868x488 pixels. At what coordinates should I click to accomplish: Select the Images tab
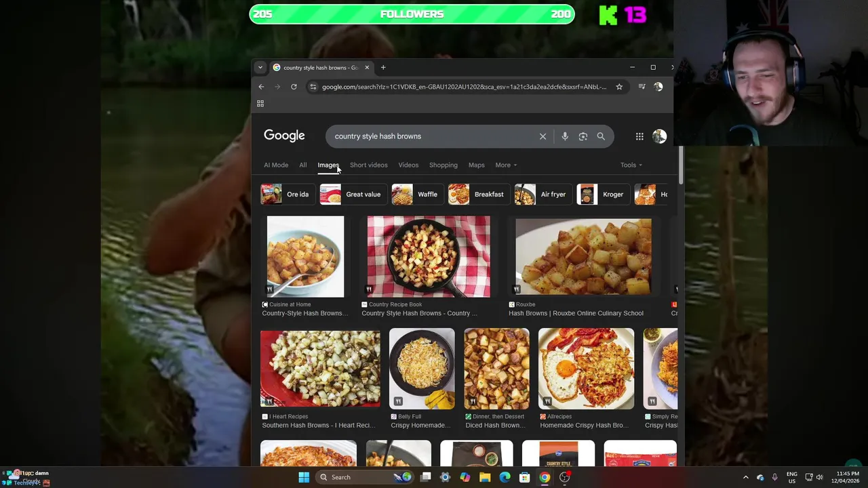click(x=328, y=165)
